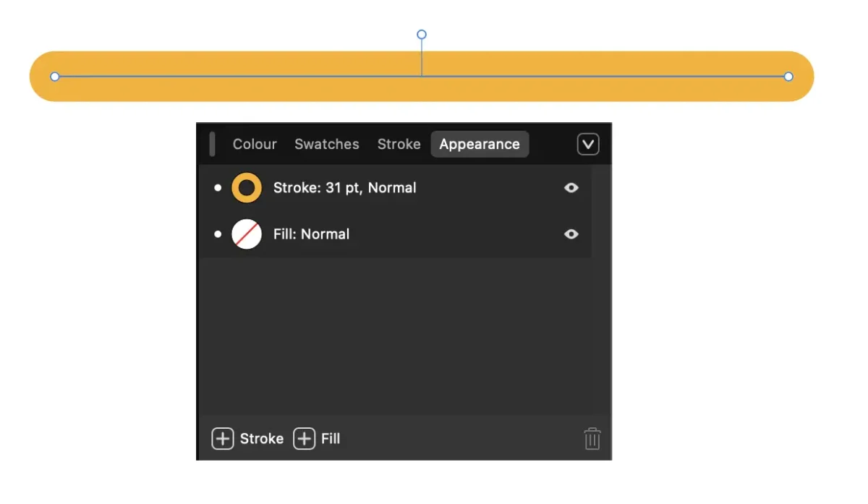Click the panel grip handle beside Colour
The height and width of the screenshot is (504, 868).
tap(212, 144)
